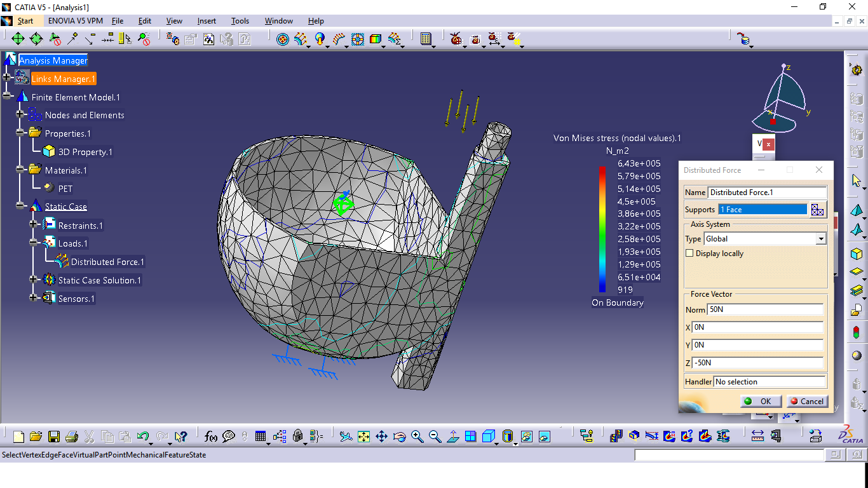Click the New document icon
Image resolution: width=868 pixels, height=488 pixels.
click(18, 437)
